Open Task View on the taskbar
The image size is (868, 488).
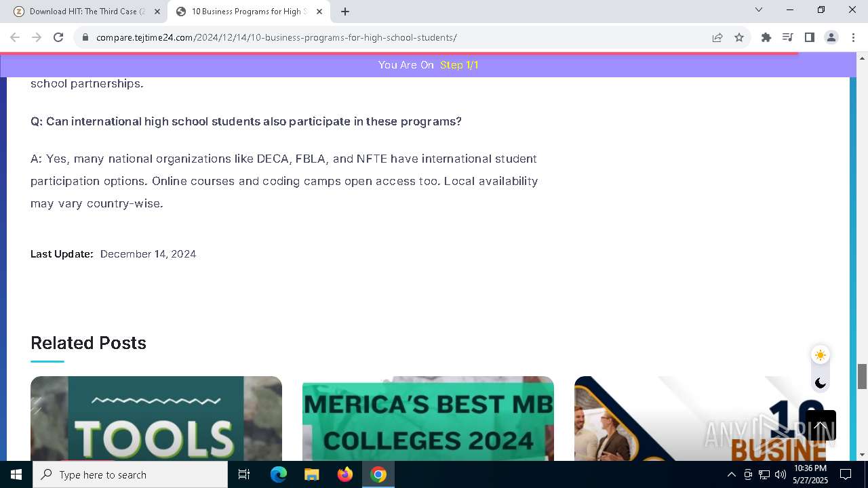pyautogui.click(x=244, y=474)
